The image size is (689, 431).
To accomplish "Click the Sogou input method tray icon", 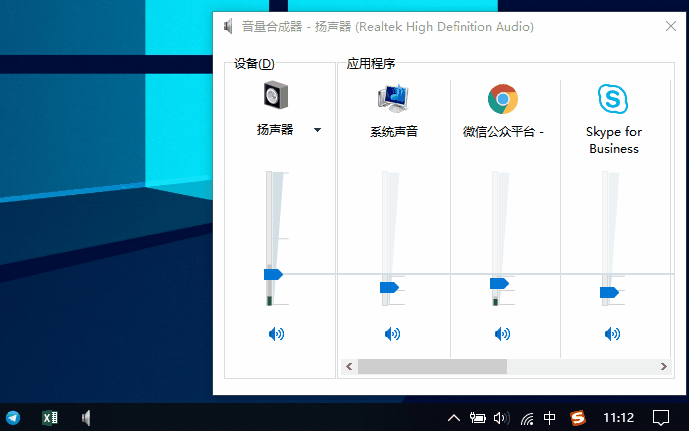I will click(x=578, y=418).
